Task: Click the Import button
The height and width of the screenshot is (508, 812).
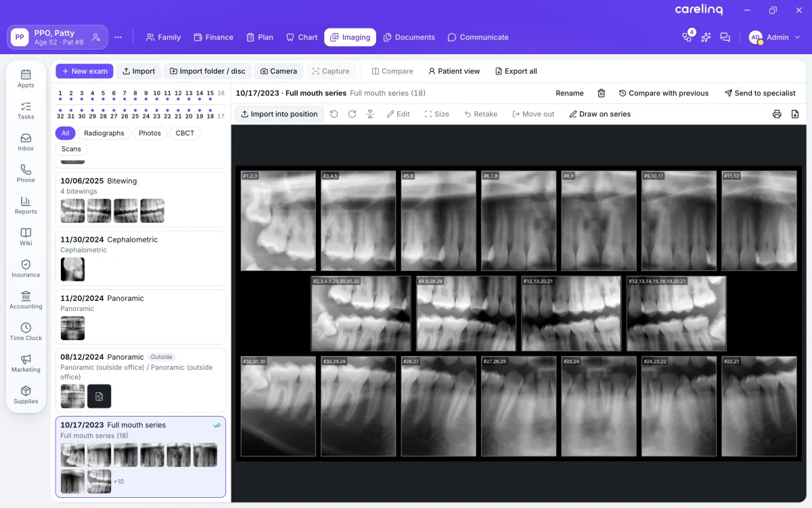Action: pos(139,71)
